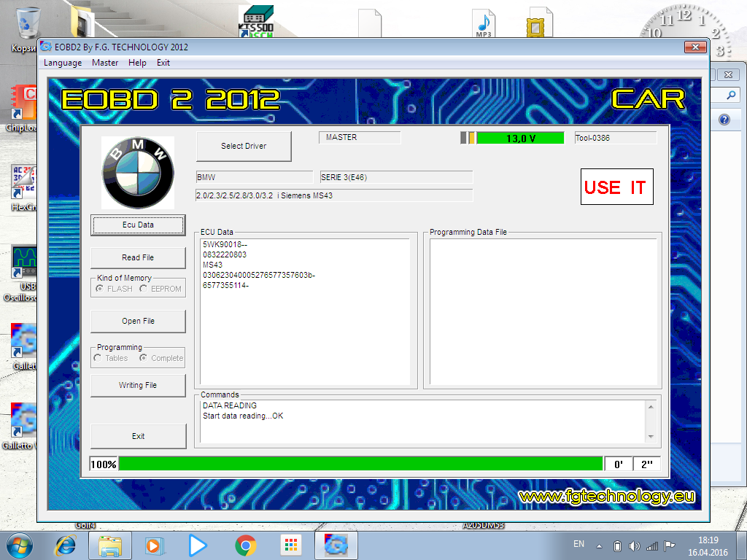Screen dimensions: 747x560
Task: Click the Select Driver button
Action: pyautogui.click(x=244, y=146)
